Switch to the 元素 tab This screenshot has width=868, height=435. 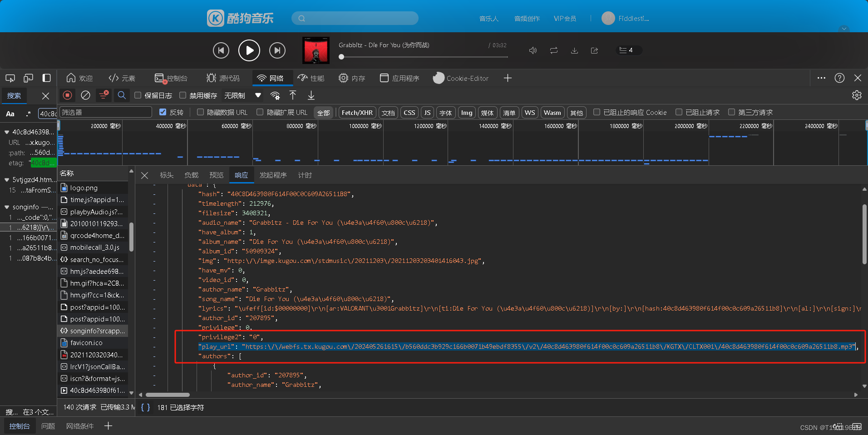coord(122,78)
